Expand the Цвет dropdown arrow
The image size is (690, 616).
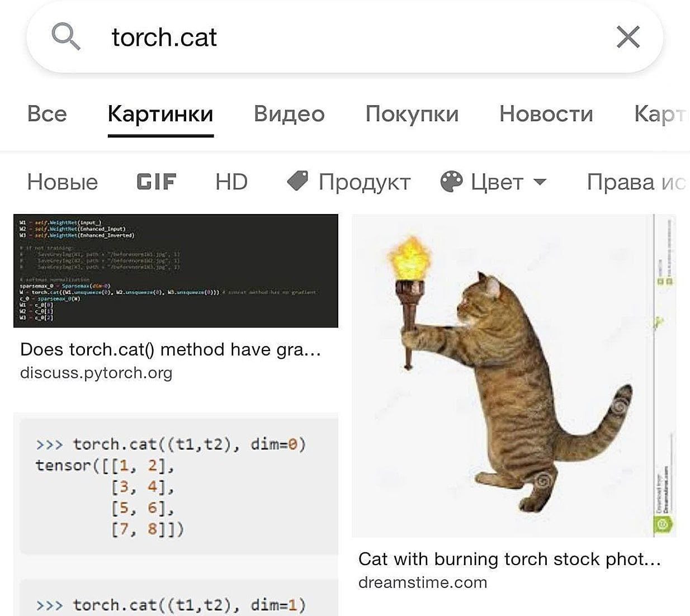540,182
